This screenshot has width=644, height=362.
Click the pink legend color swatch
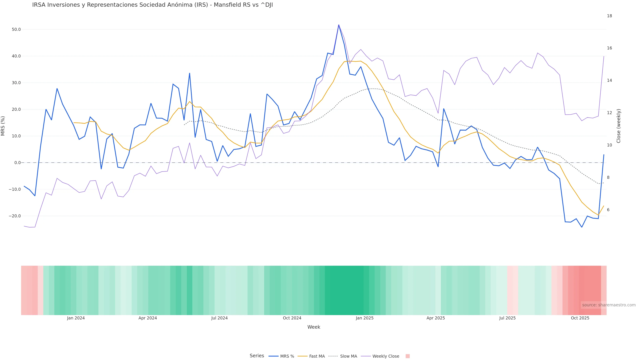(x=408, y=356)
